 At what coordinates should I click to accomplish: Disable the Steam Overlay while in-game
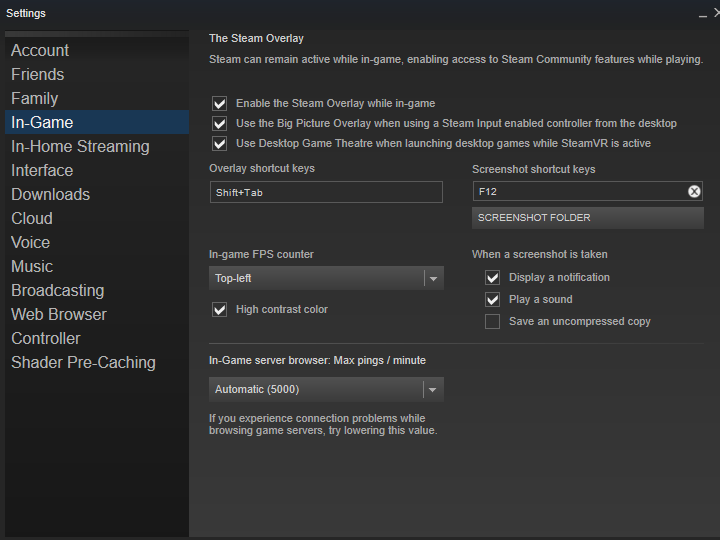(220, 103)
